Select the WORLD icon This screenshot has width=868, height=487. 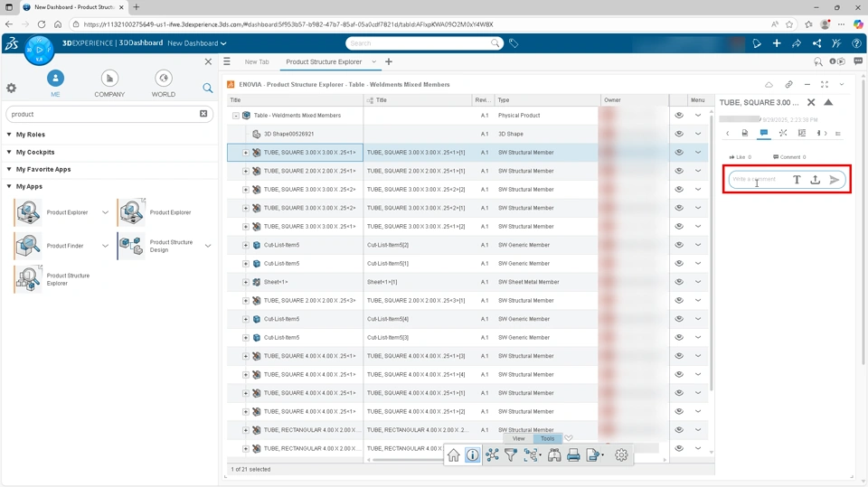click(164, 79)
